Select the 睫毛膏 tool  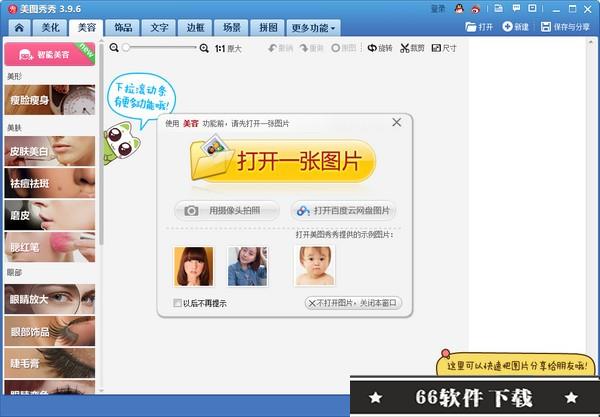tap(50, 363)
